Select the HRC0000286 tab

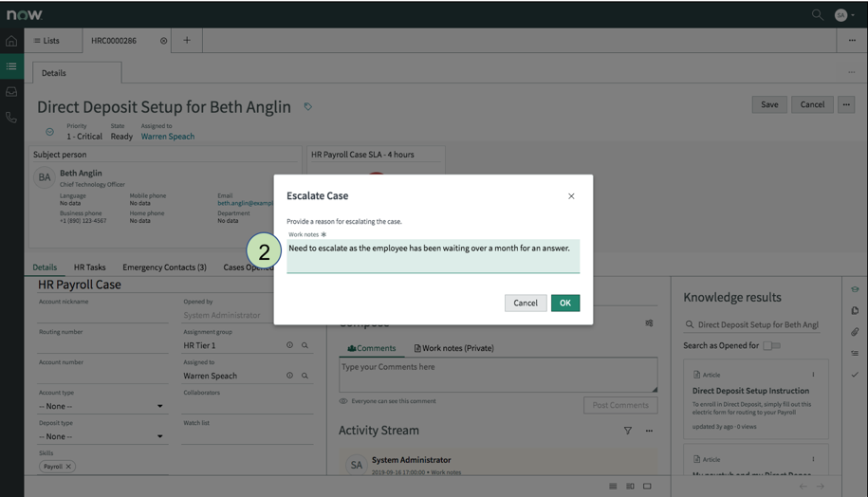click(114, 41)
